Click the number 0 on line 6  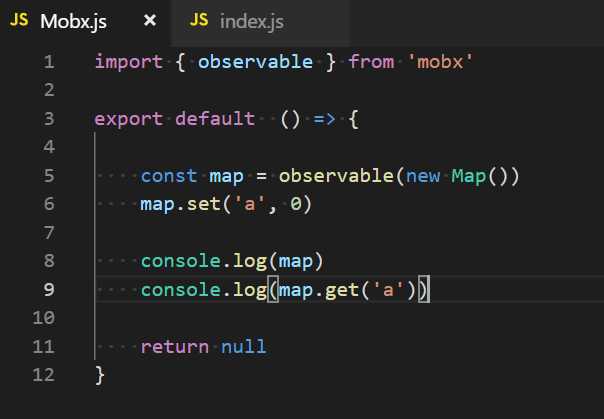(295, 204)
